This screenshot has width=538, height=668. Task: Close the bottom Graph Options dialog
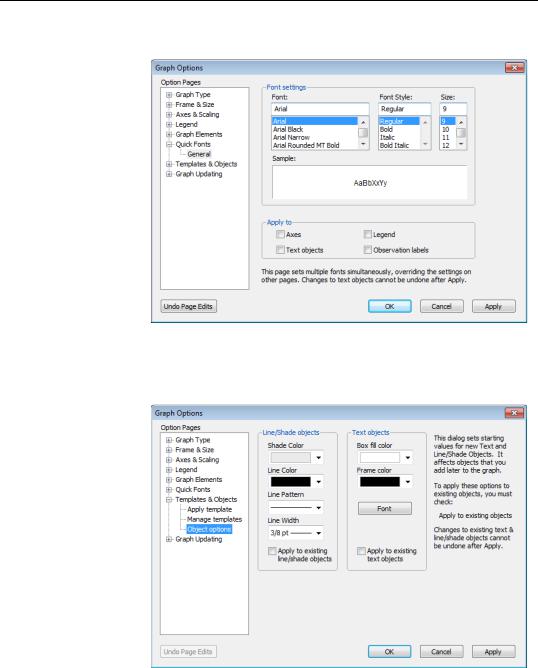pyautogui.click(x=515, y=412)
